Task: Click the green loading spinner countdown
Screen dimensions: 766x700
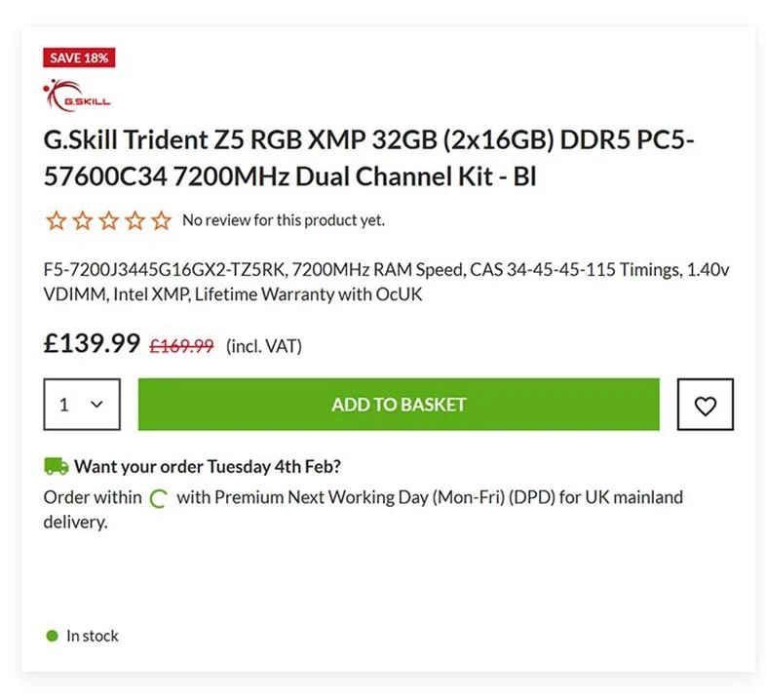Action: pos(159,498)
